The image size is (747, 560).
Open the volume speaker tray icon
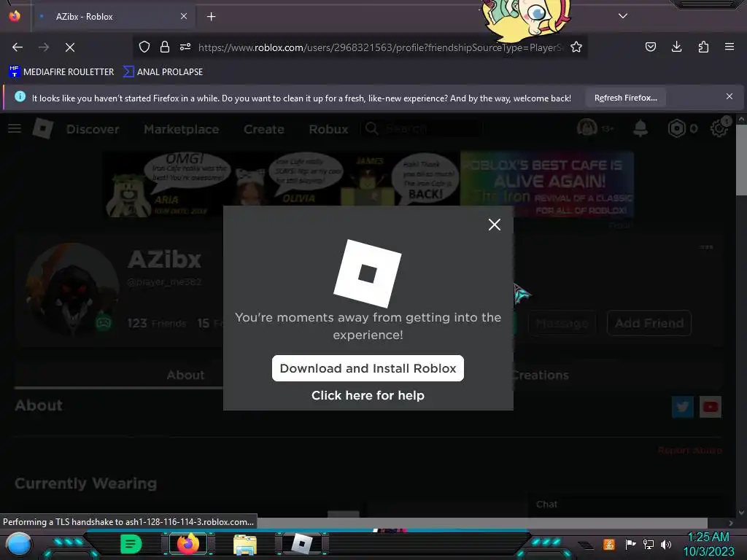point(665,544)
